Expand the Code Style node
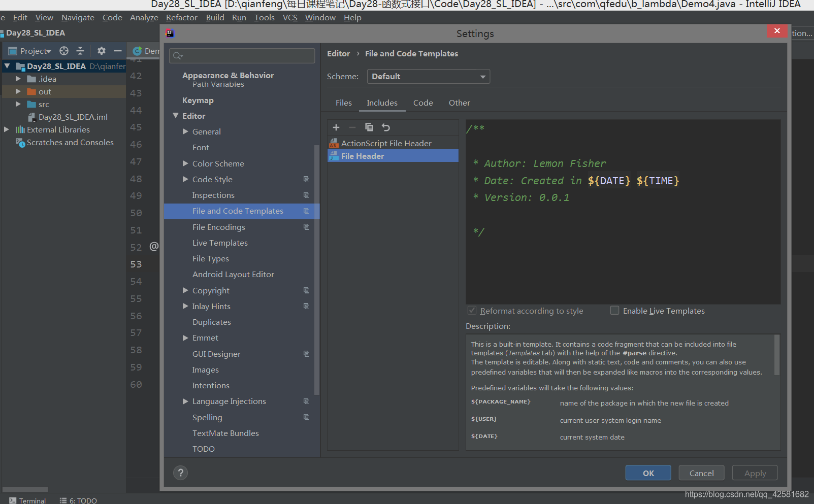The height and width of the screenshot is (504, 814). 185,179
